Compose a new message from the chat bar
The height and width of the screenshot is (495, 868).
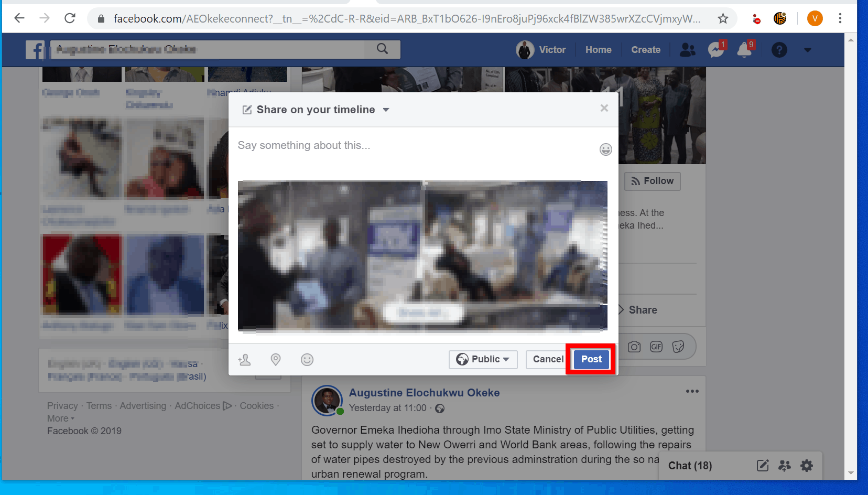point(763,466)
